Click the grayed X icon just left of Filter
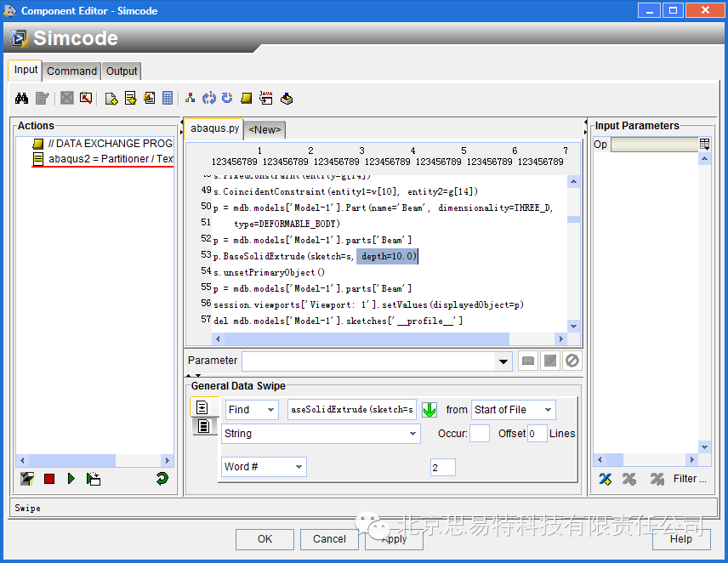This screenshot has height=563, width=728. pos(657,479)
